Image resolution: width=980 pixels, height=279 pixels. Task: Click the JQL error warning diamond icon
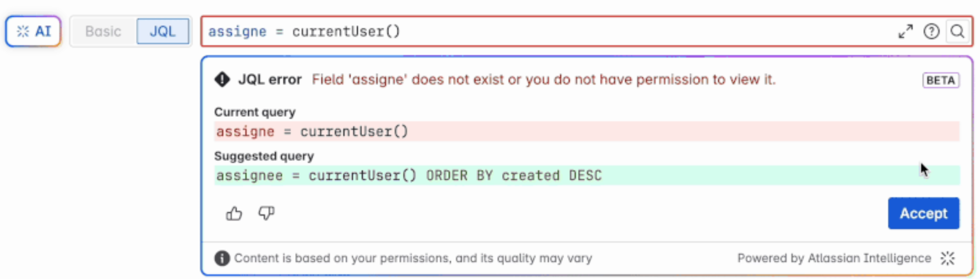(x=222, y=79)
